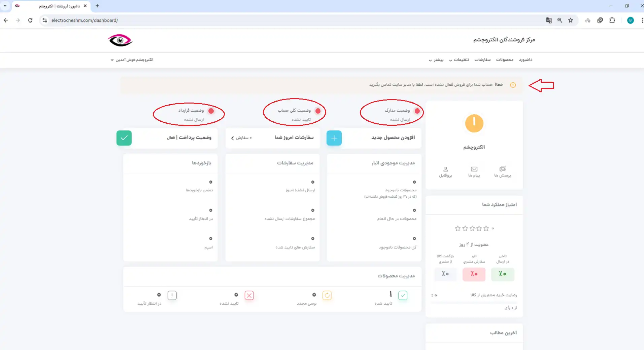The image size is (644, 350).
Task: Click در انتظار تأیید under feedback (بازخوردها)
Action: coord(201,219)
